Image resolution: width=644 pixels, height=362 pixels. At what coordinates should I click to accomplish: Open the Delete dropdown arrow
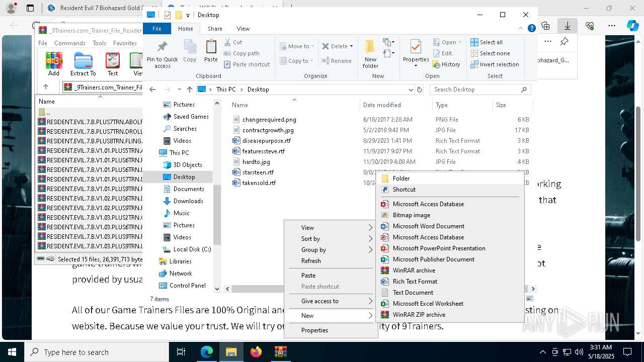(351, 46)
